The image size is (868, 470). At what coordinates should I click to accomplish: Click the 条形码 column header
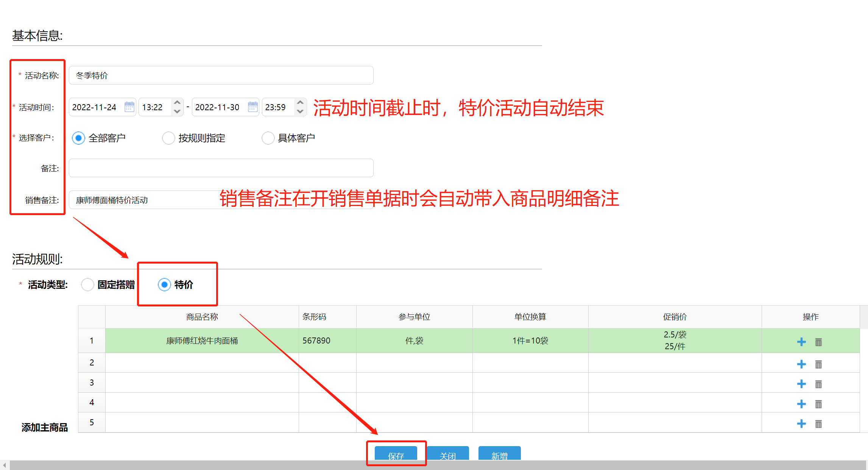327,317
